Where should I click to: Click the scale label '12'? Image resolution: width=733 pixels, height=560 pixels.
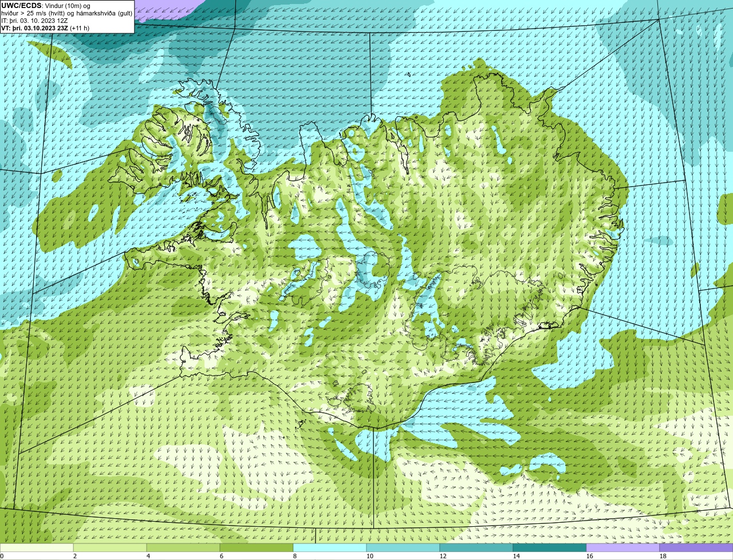pyautogui.click(x=443, y=556)
